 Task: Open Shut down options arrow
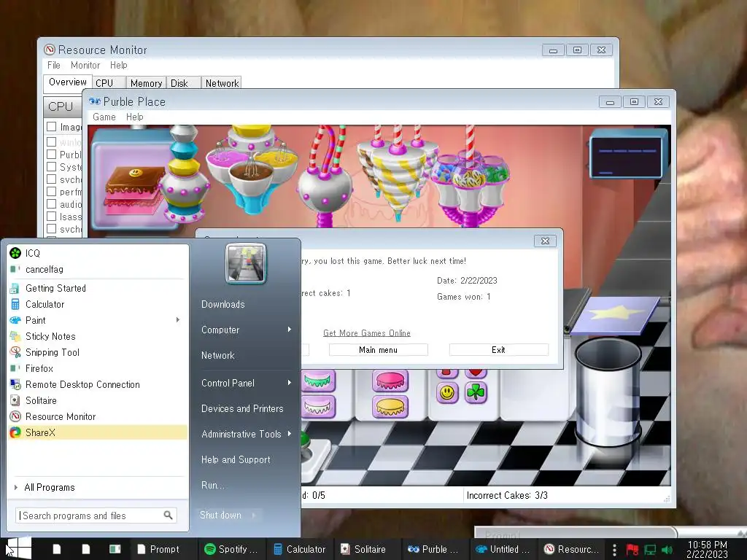coord(253,516)
